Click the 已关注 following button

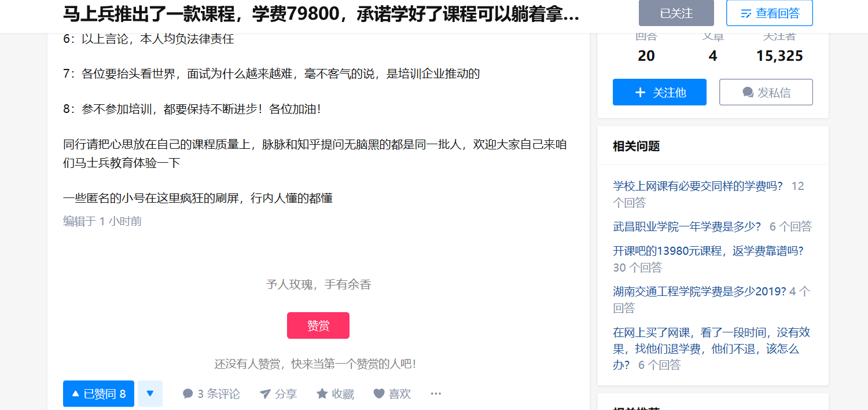coord(676,13)
